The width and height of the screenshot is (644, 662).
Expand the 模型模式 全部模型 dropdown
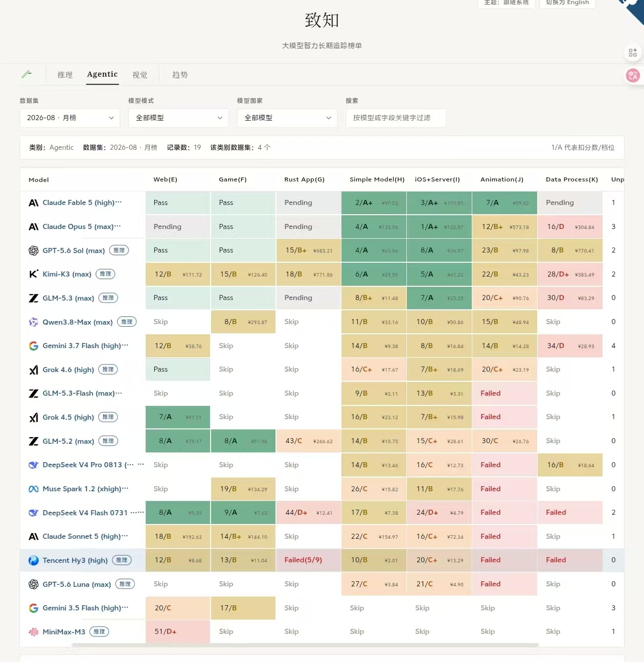pos(178,118)
